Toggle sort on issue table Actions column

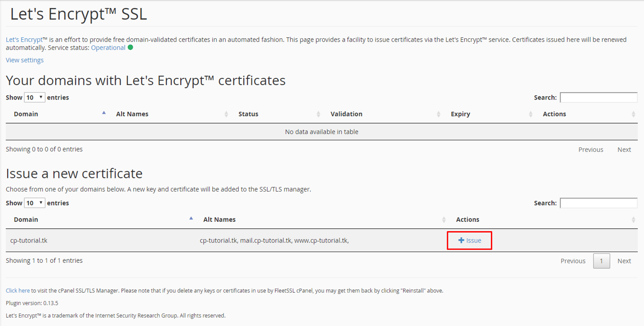(x=634, y=219)
